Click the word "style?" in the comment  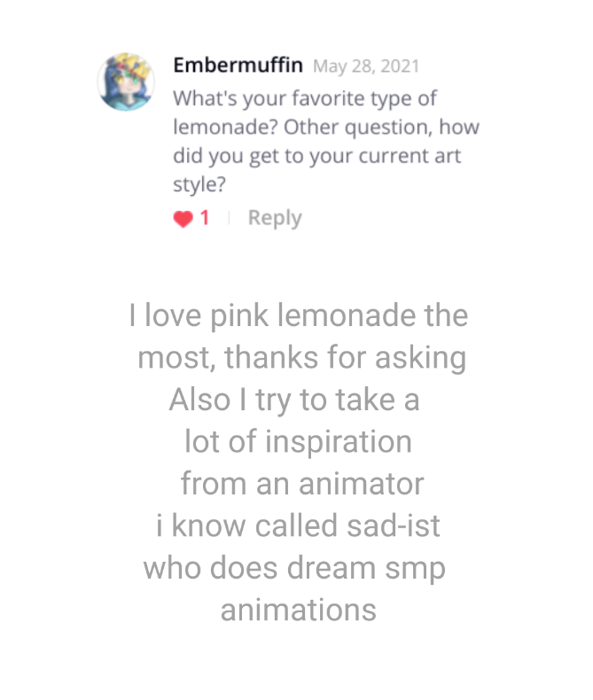[x=197, y=186]
